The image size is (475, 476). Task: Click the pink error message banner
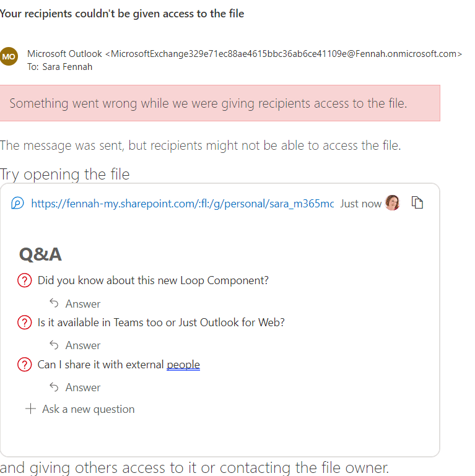[x=220, y=103]
